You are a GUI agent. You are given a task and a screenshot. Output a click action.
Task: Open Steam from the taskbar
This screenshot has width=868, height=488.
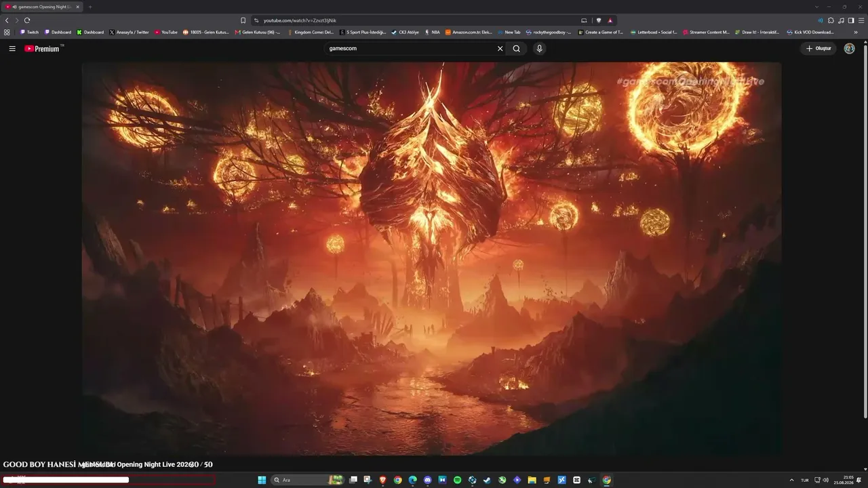click(488, 480)
